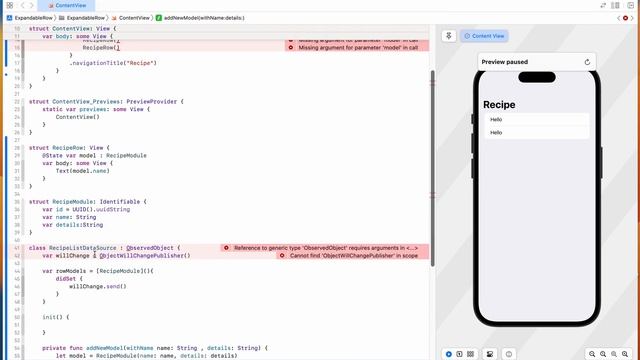The image size is (640, 360).
Task: Click the navigationTitle Recipe code line
Action: [x=113, y=63]
